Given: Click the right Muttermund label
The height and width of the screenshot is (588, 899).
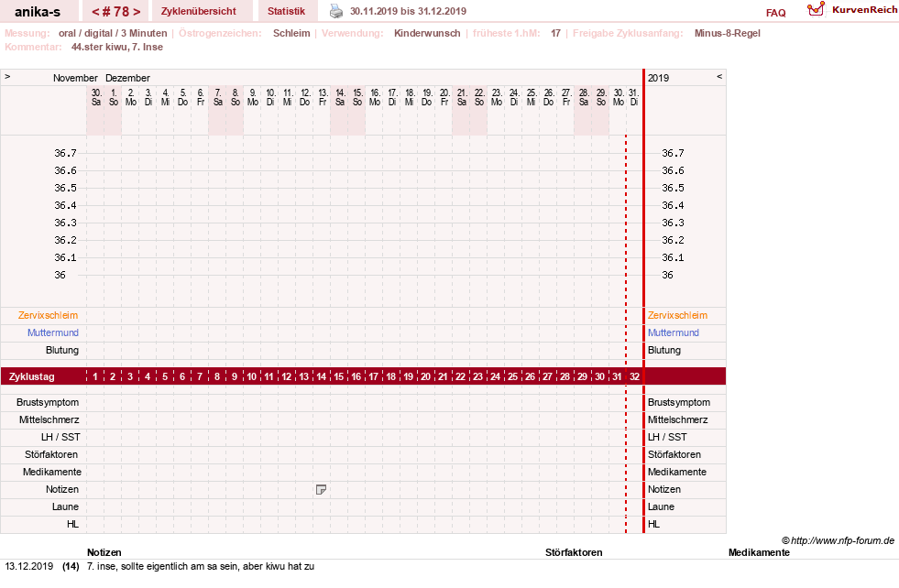Looking at the screenshot, I should [x=673, y=332].
